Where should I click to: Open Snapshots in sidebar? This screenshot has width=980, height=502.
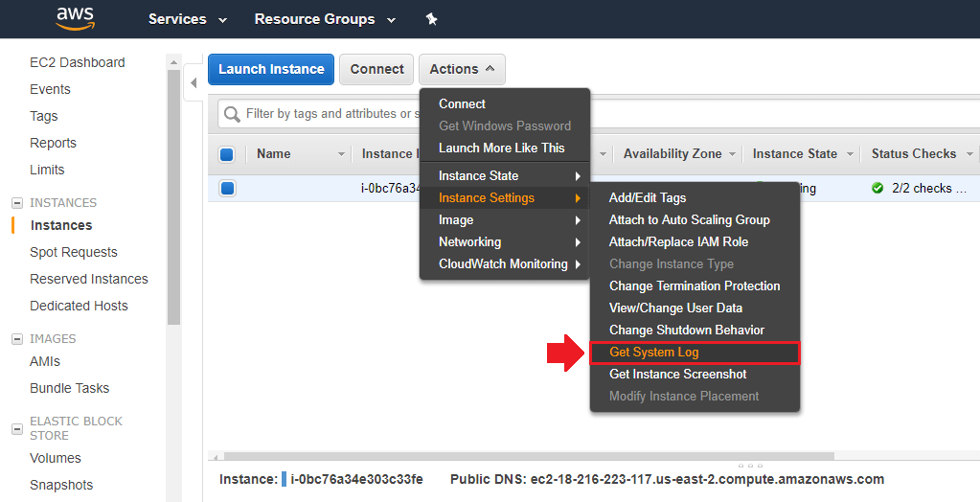[61, 485]
